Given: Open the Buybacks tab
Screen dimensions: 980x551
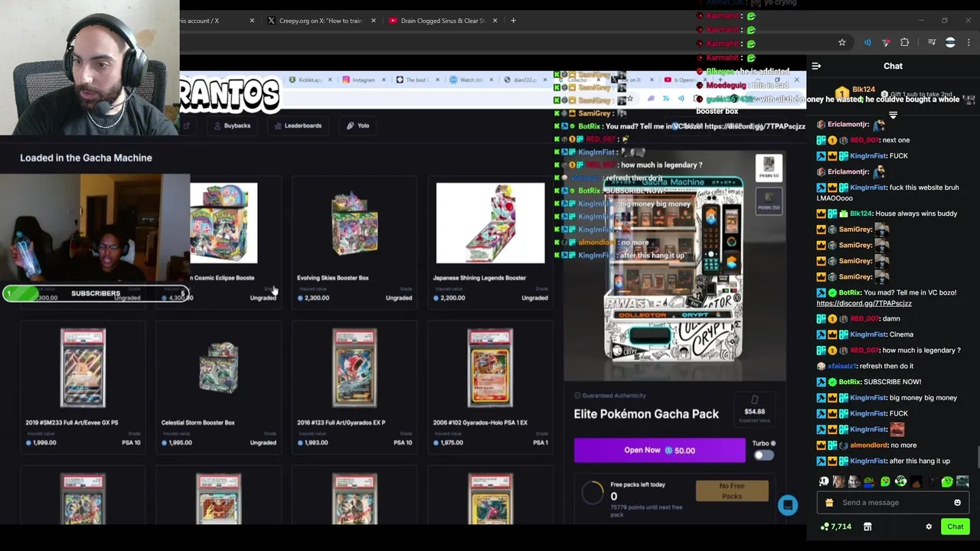Looking at the screenshot, I should (x=232, y=126).
